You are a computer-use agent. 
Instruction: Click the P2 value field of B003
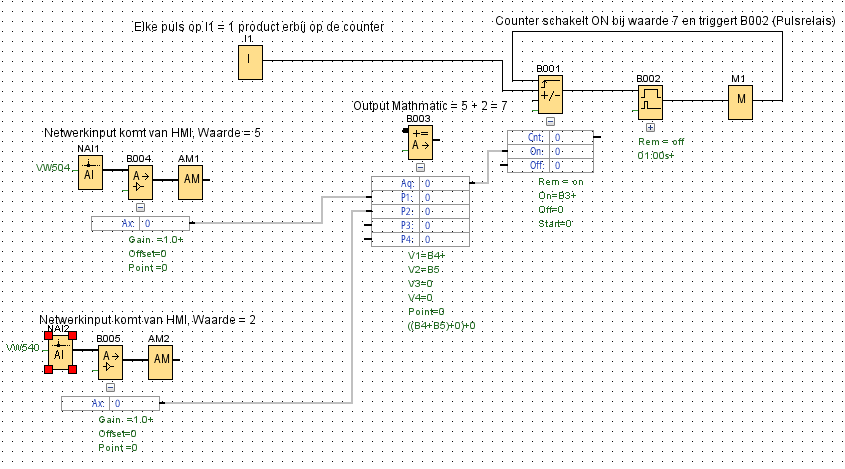coord(445,212)
